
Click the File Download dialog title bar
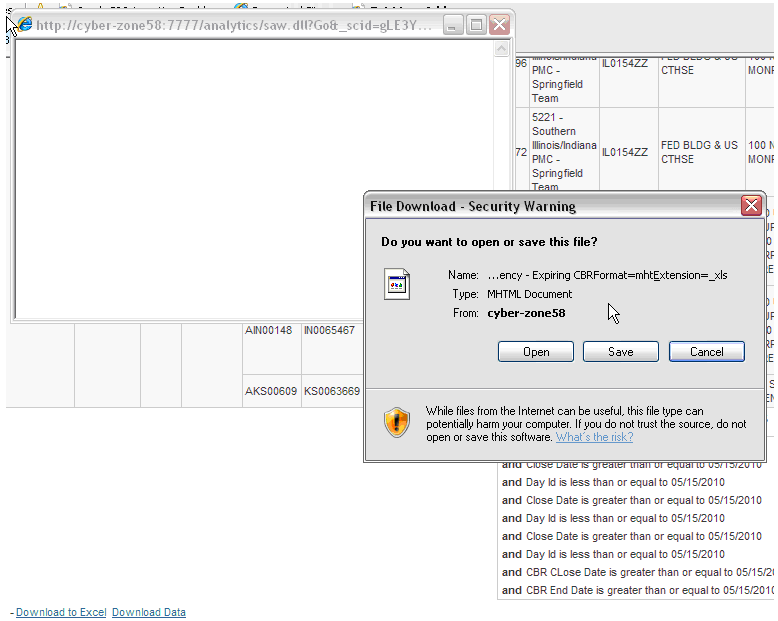point(540,206)
